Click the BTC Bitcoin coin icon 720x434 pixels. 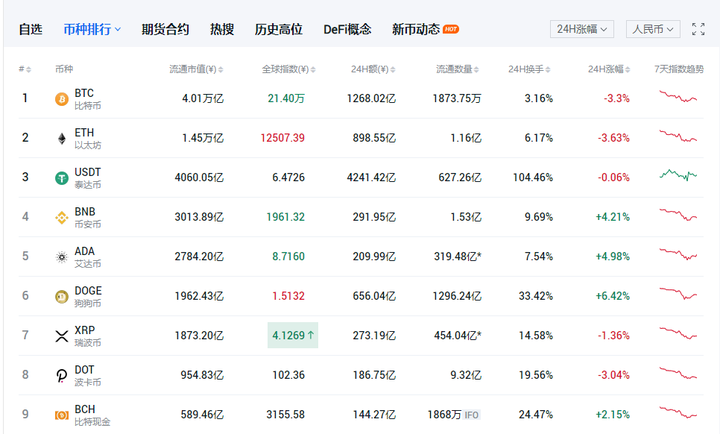click(x=62, y=99)
